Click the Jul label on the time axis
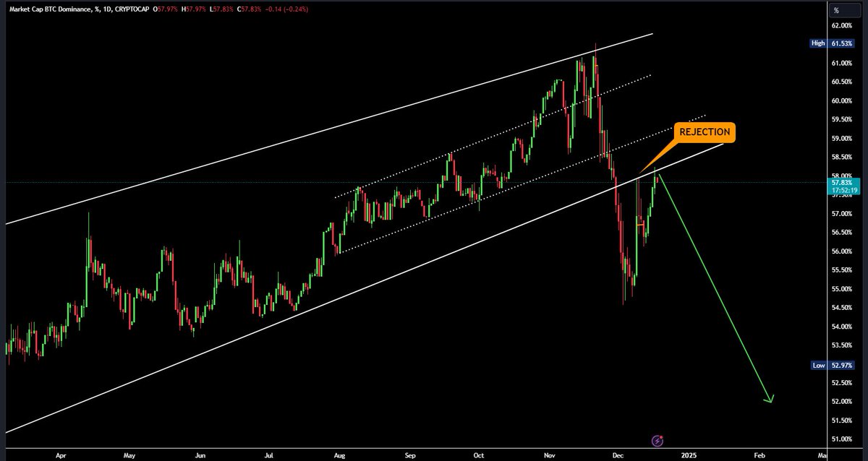Screen dimensions: 868x461 tap(268, 456)
